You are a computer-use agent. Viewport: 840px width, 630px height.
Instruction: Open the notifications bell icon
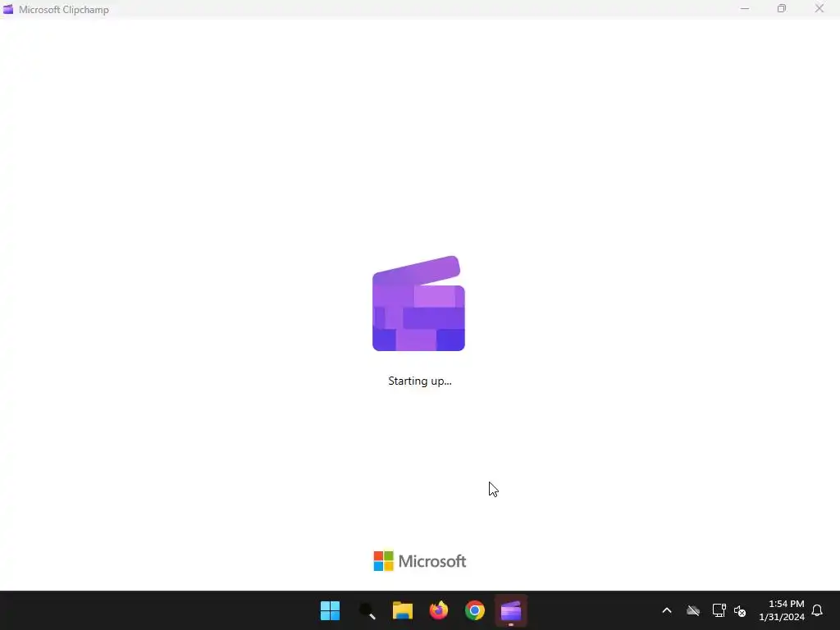tap(817, 610)
